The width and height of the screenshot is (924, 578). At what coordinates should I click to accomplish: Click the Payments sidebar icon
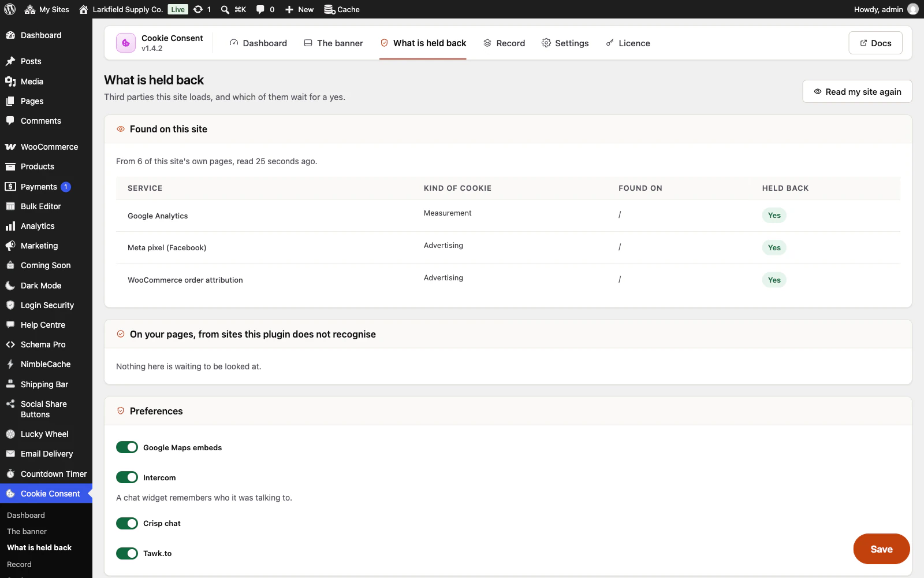coord(10,187)
